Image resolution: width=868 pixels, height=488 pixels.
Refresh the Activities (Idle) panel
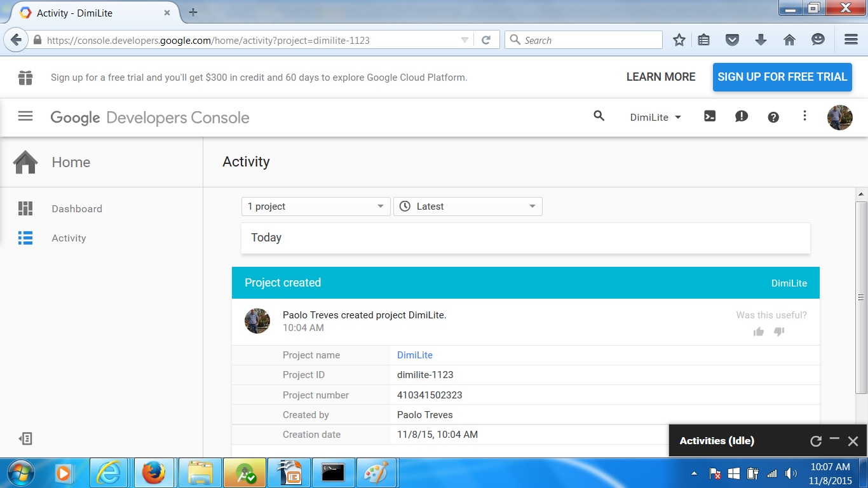click(x=816, y=441)
